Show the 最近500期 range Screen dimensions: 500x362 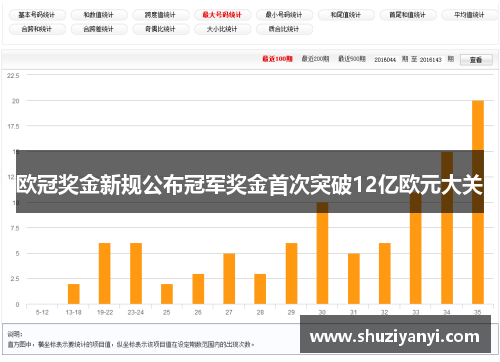pos(352,59)
